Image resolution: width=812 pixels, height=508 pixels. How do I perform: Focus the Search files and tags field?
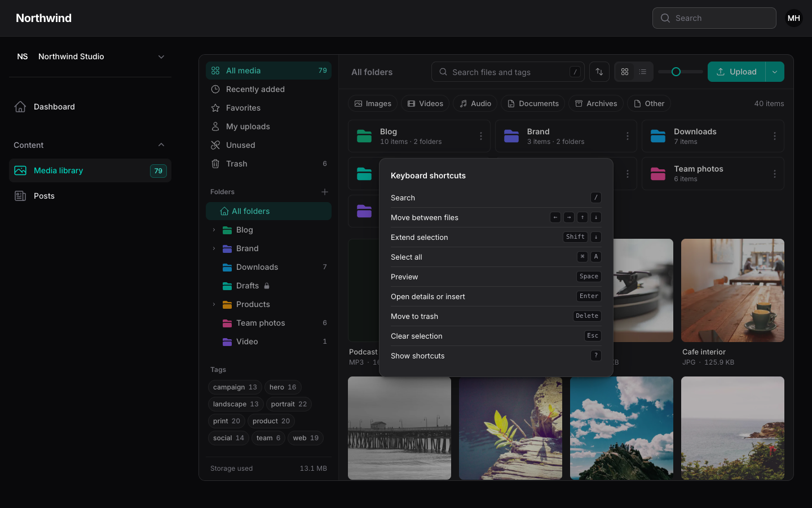click(x=508, y=72)
